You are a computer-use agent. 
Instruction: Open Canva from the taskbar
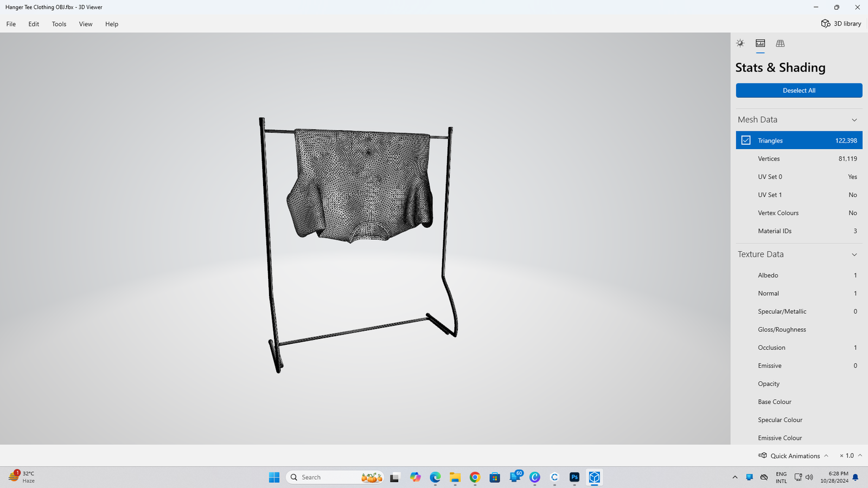[x=535, y=477]
